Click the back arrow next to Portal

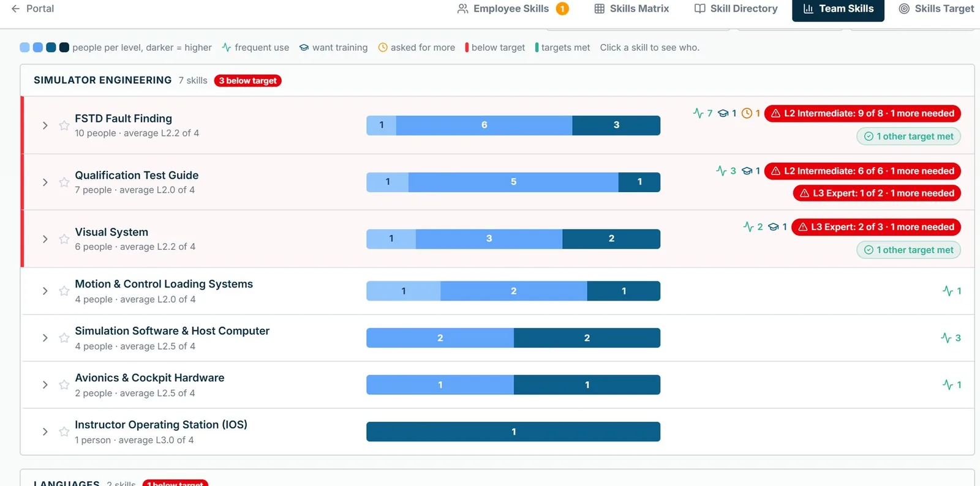pos(16,9)
